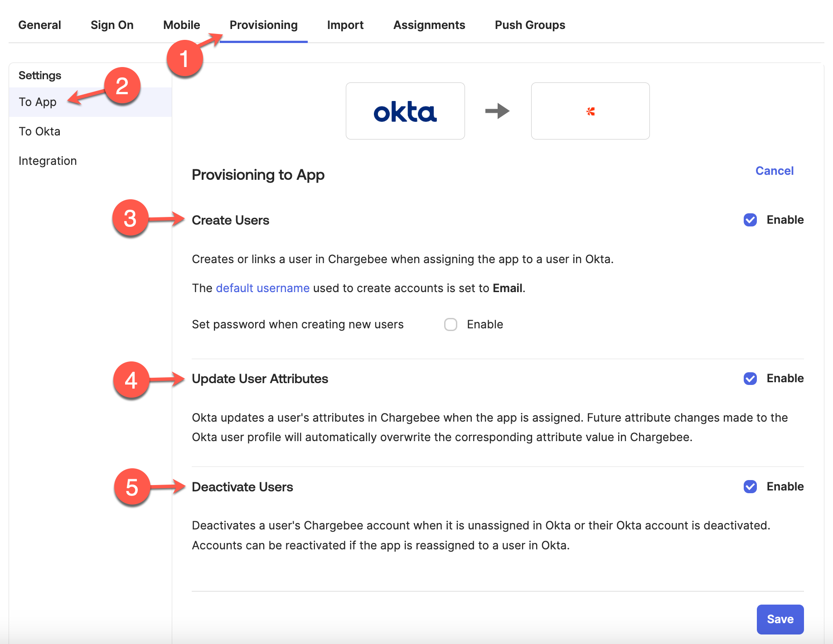
Task: Click the Okta logo box
Action: [x=405, y=111]
